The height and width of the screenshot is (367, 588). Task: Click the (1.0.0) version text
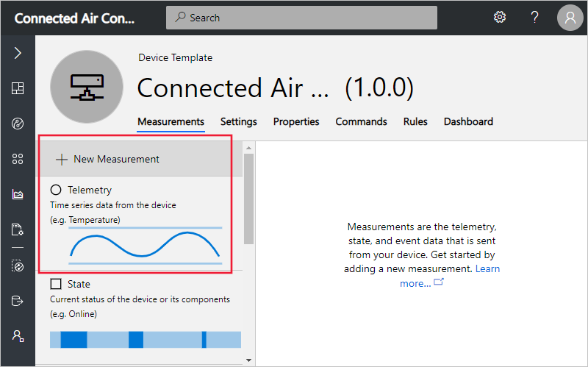click(x=379, y=88)
